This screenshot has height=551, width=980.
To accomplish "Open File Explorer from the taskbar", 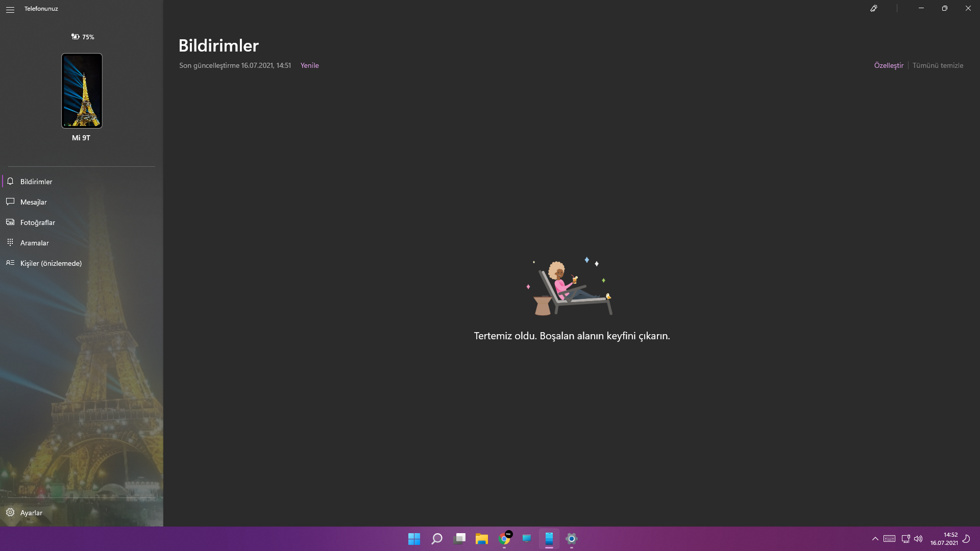I will 482,539.
